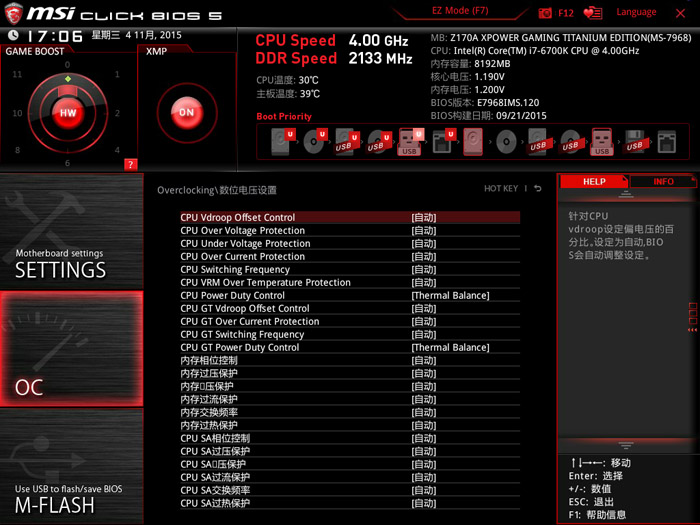This screenshot has width=700, height=525.
Task: Open the Language selection
Action: click(x=636, y=13)
